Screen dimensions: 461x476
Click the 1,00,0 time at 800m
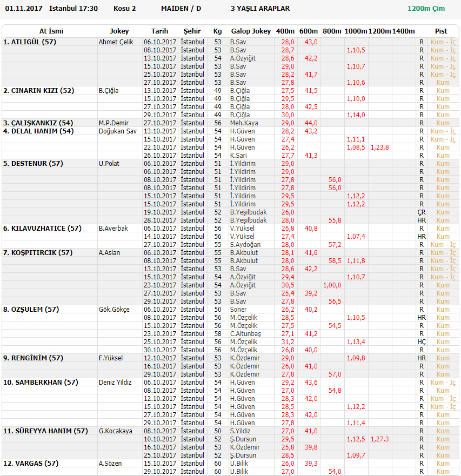[x=332, y=285]
